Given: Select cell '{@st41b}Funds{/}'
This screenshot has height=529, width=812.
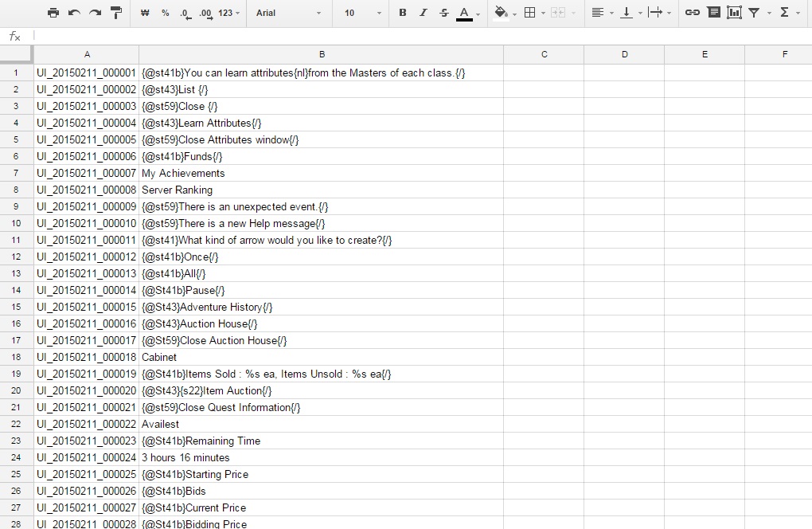Looking at the screenshot, I should (x=322, y=156).
